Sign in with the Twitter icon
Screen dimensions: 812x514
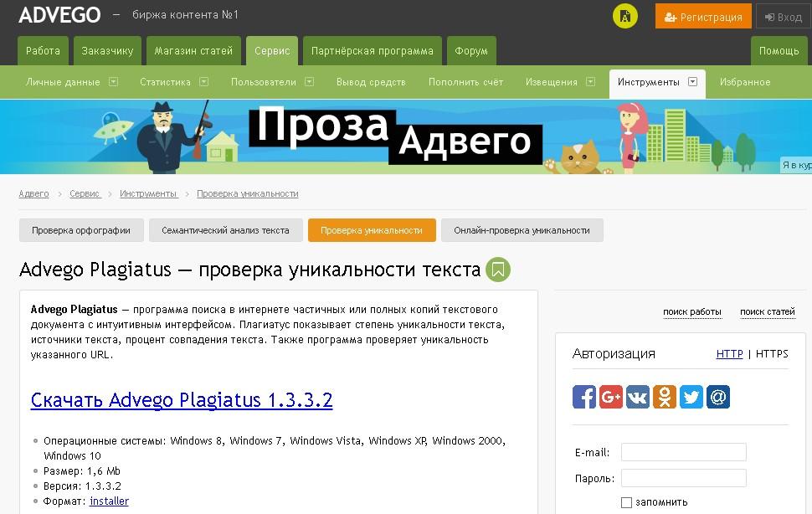point(691,397)
